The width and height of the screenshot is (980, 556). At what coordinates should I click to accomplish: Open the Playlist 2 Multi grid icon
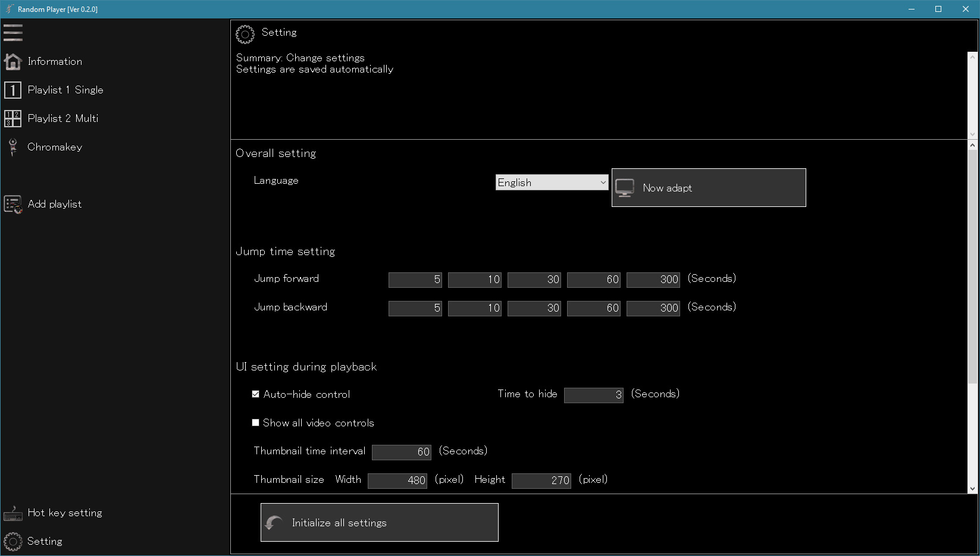click(x=13, y=118)
